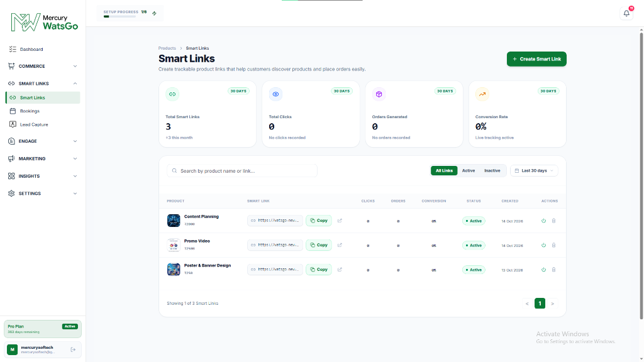The image size is (644, 362).
Task: Copy the Promo Video smart link
Action: [319, 245]
